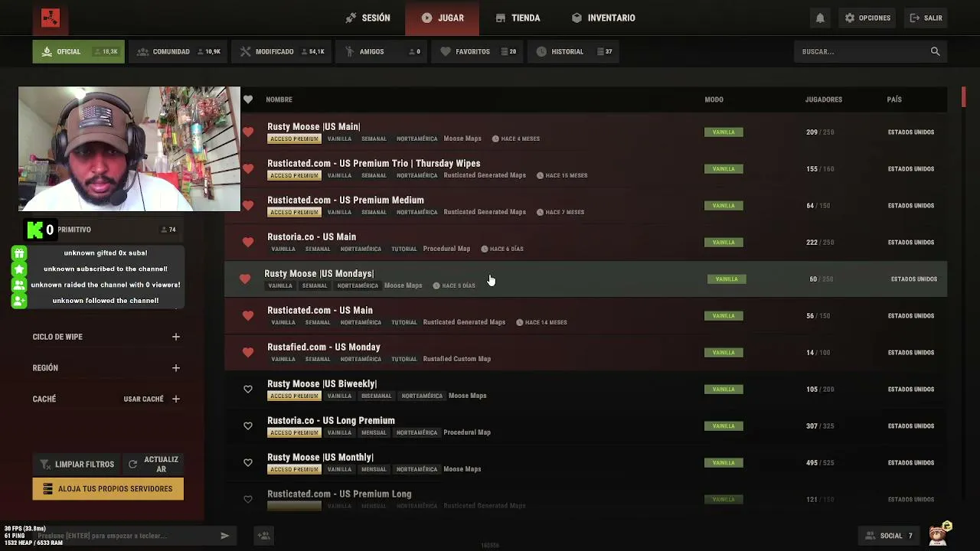Click the webcam overlay thumbnail
The image size is (980, 551).
tap(129, 148)
